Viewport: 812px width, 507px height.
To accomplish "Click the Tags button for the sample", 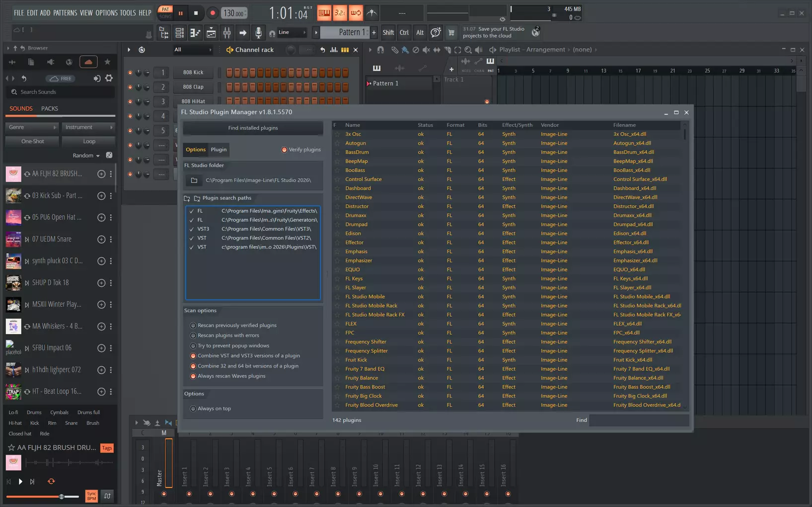I will tap(107, 448).
